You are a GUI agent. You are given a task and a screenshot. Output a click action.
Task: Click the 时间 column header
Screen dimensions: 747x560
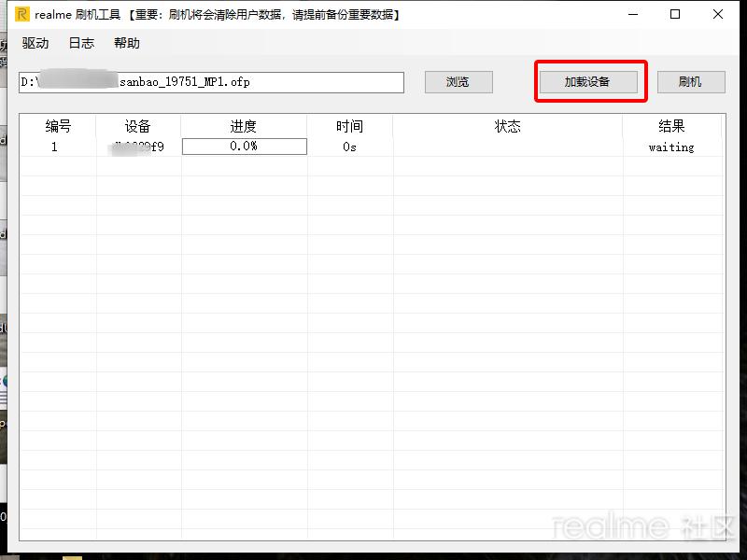348,126
